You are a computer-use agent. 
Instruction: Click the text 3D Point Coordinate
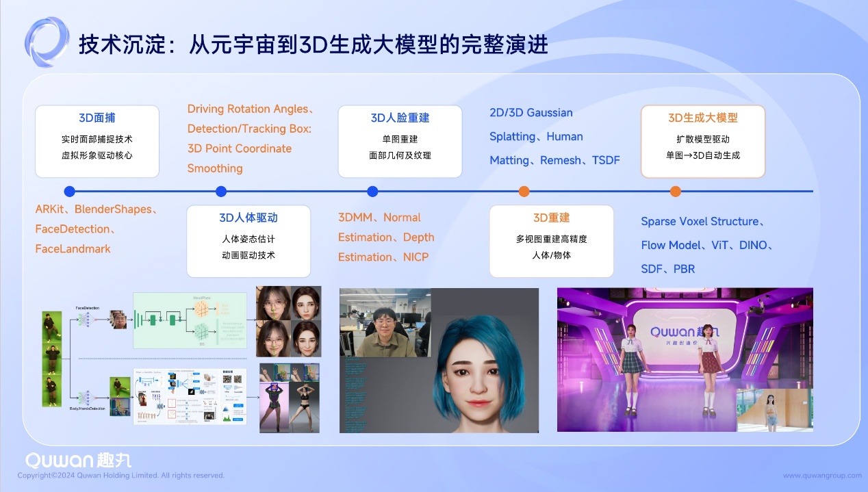[x=240, y=148]
